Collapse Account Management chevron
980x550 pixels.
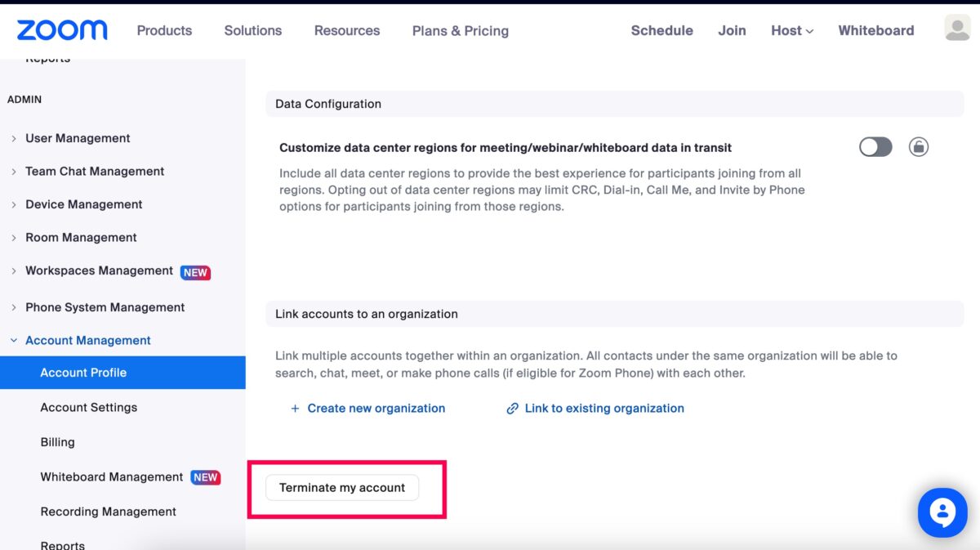[x=14, y=341]
